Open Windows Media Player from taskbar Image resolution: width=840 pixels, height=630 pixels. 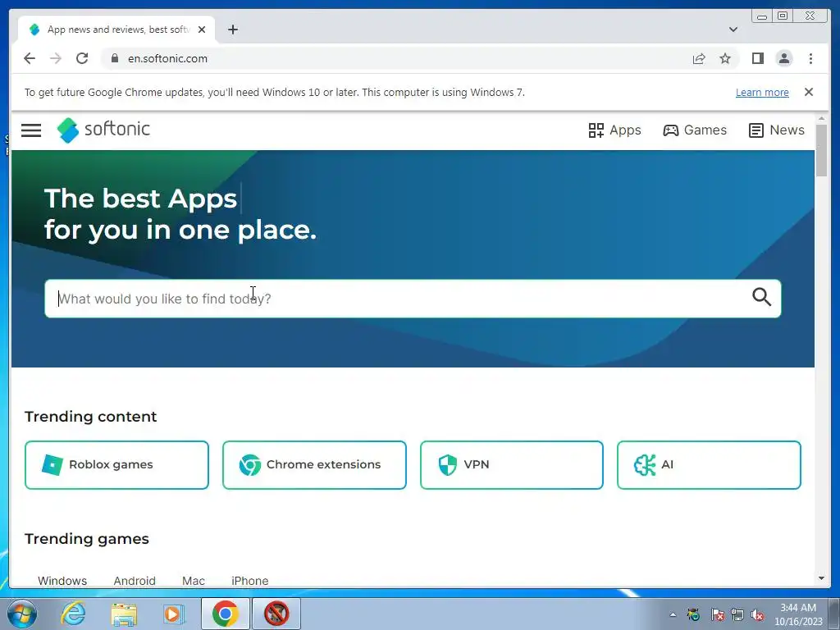pos(173,614)
